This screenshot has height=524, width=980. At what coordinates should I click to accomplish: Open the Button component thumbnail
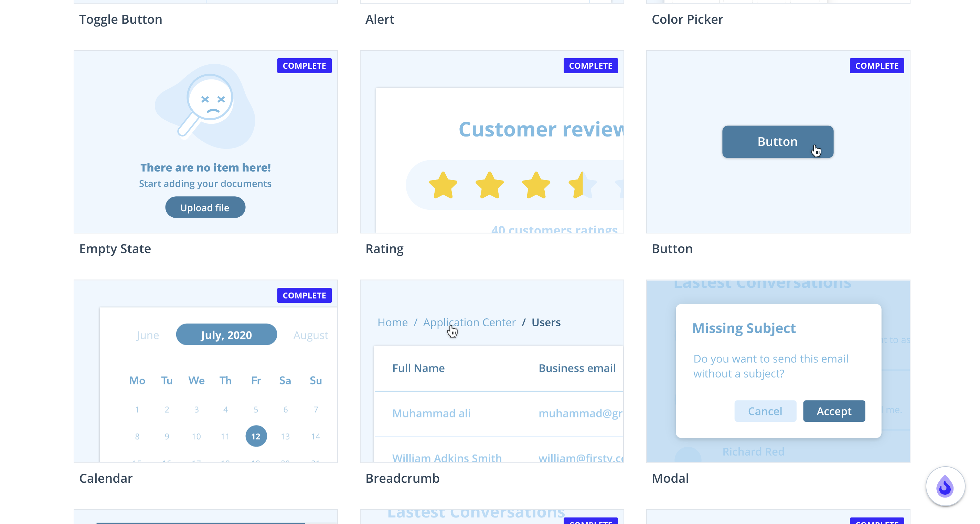pyautogui.click(x=778, y=141)
